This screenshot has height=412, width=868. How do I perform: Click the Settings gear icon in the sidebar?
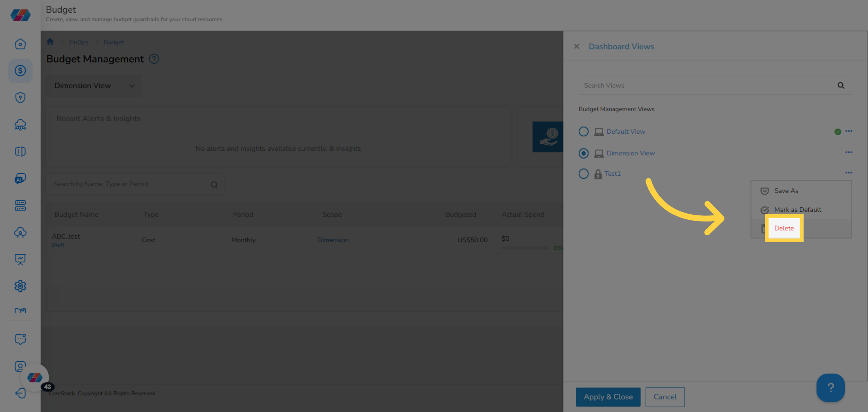(20, 286)
